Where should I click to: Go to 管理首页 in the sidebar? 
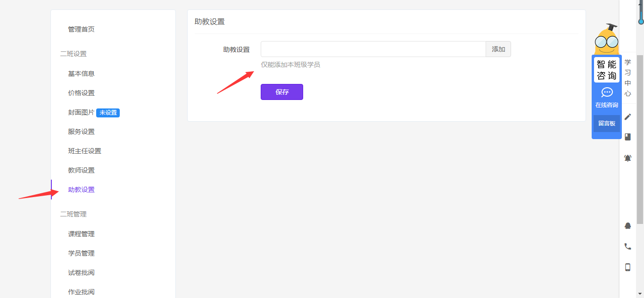coord(81,29)
